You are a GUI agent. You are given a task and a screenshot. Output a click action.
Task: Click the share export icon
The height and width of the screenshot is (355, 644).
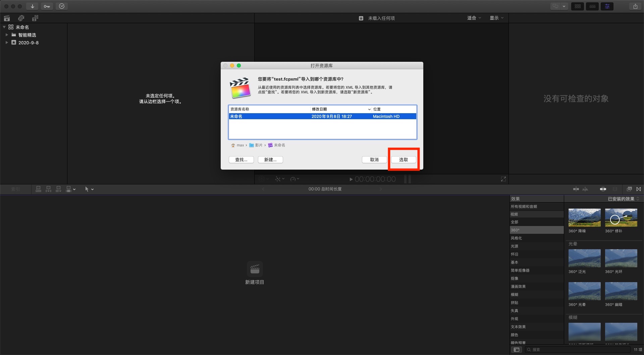point(635,6)
